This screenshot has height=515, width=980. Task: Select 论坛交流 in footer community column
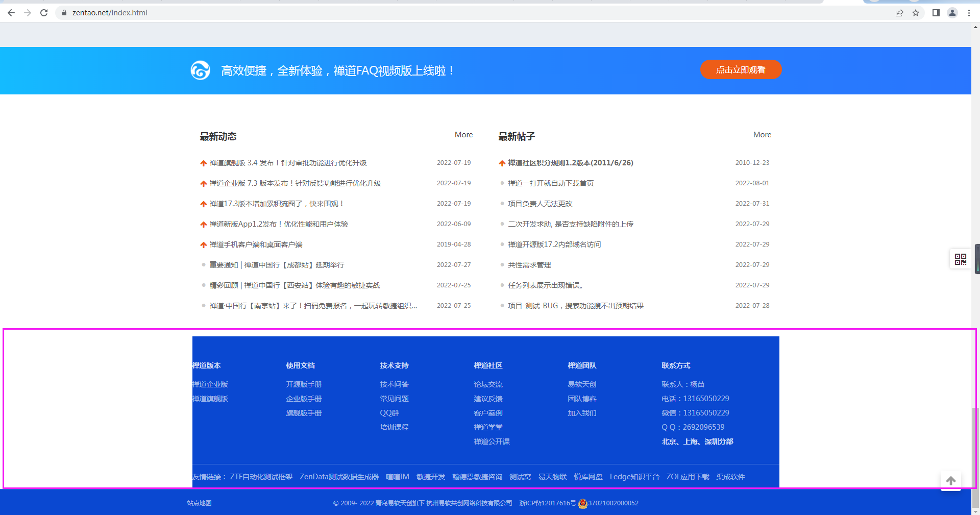[x=488, y=384]
